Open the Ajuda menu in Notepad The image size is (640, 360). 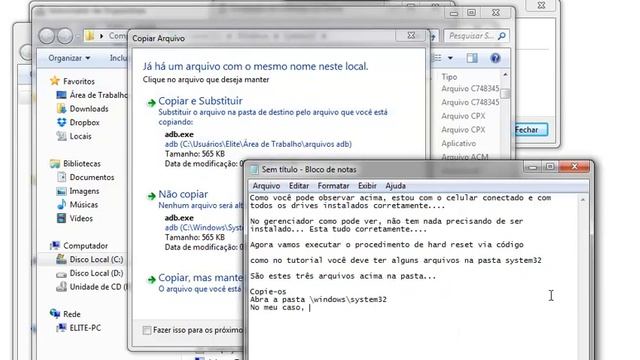pyautogui.click(x=396, y=186)
